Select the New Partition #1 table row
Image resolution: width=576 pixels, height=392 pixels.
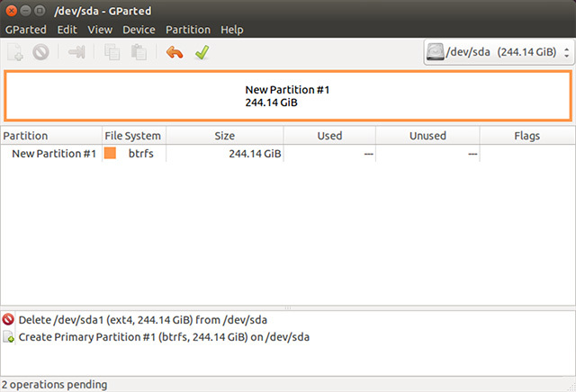point(288,153)
